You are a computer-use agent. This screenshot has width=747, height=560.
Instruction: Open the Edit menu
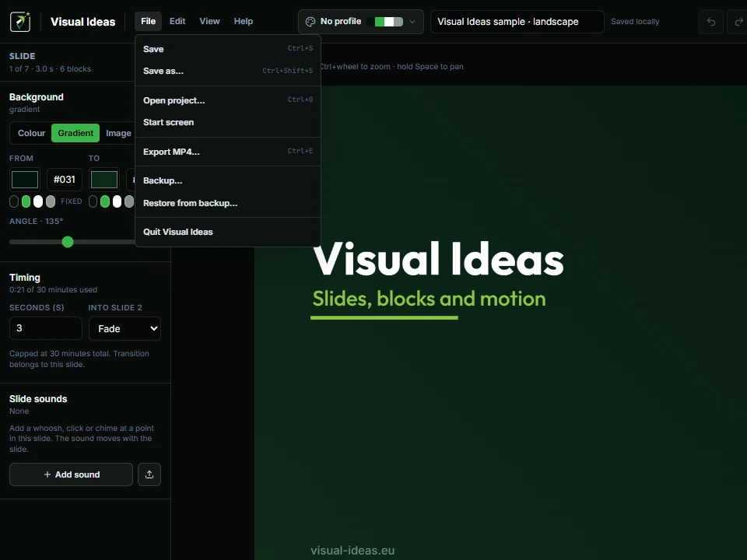tap(177, 22)
